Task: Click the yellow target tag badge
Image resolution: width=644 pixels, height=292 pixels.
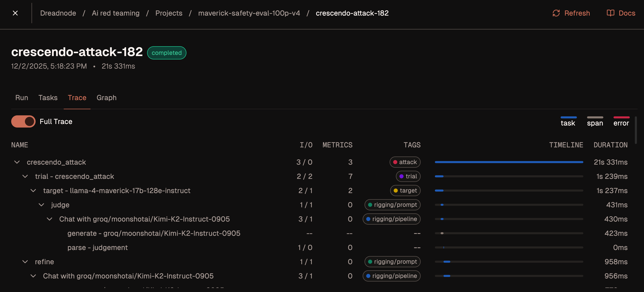Action: (x=405, y=191)
